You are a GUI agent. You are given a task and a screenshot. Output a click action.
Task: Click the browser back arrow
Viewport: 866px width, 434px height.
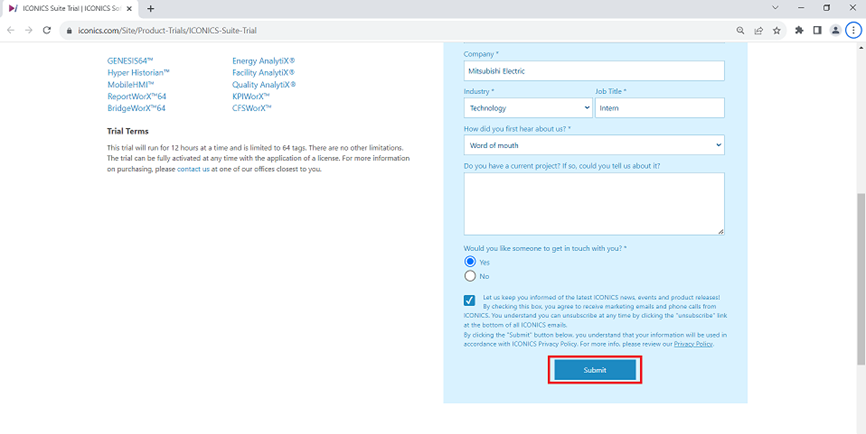tap(10, 30)
